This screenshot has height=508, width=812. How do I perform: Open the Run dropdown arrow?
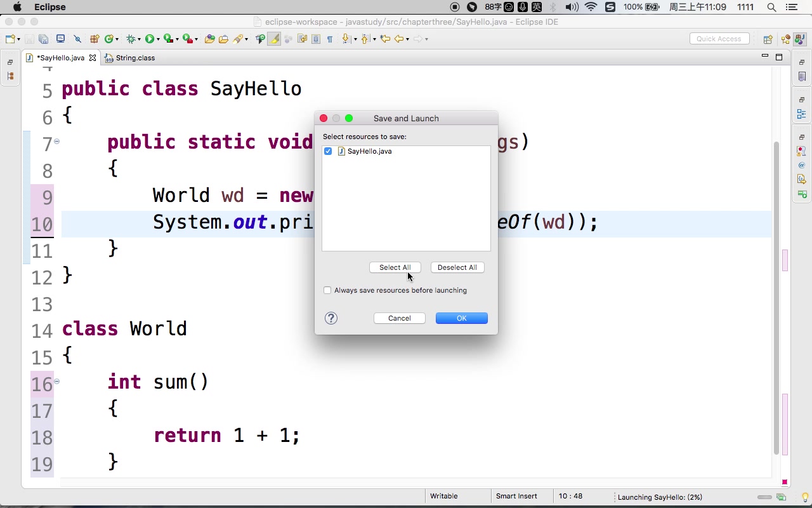point(158,39)
